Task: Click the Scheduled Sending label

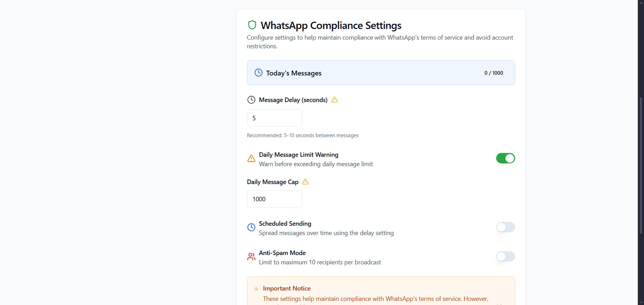Action: (285, 223)
